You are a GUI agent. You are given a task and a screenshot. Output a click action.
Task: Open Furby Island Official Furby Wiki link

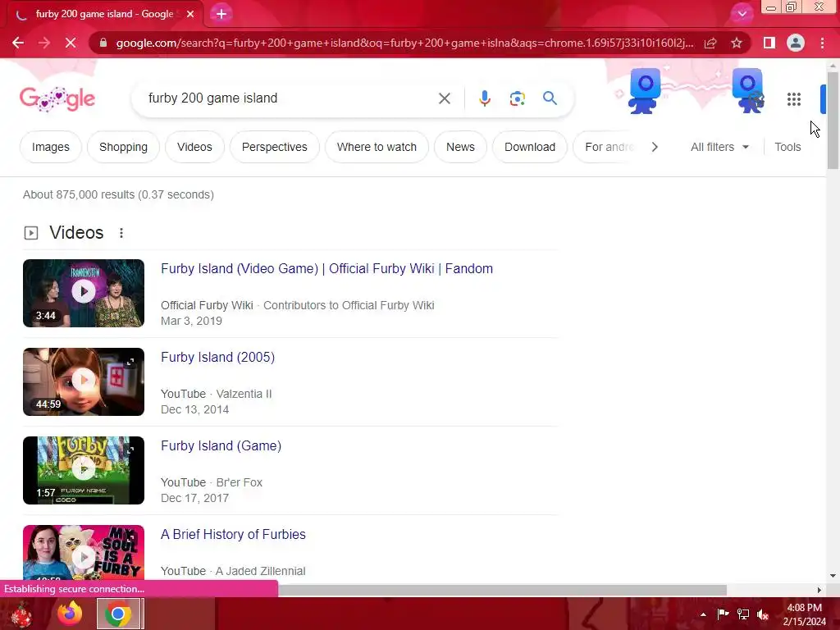coord(326,268)
